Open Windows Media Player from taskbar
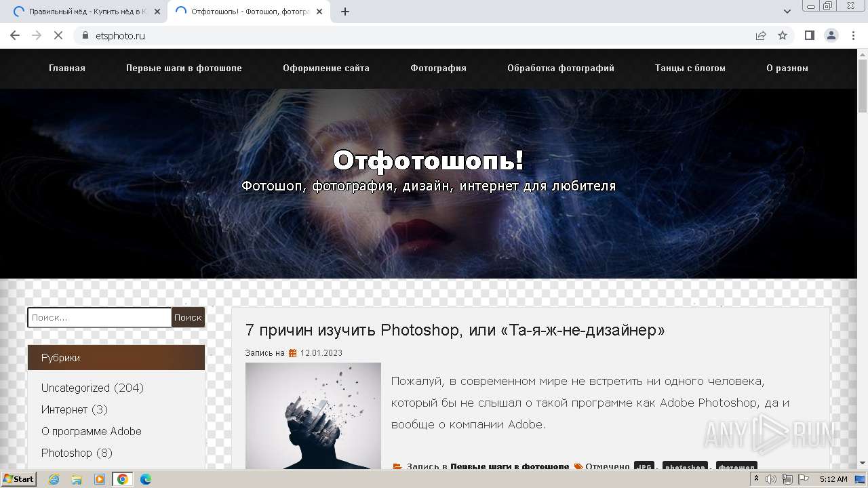 click(x=100, y=479)
